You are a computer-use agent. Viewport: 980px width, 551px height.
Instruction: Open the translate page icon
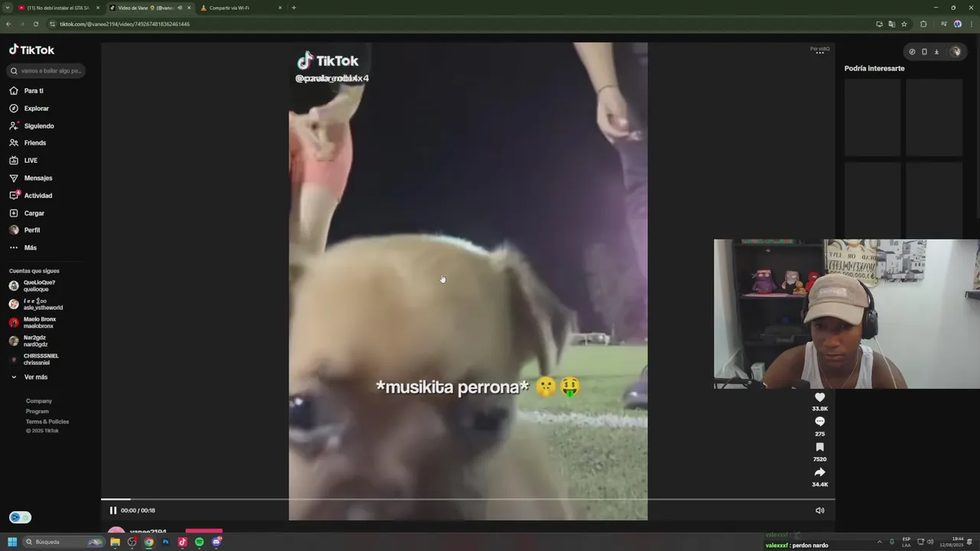tap(892, 24)
